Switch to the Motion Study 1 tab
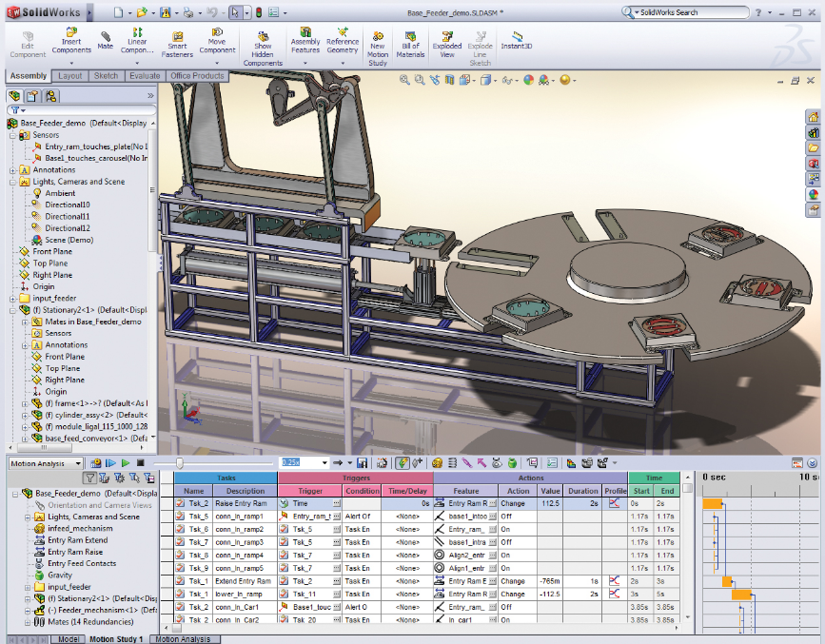Viewport: 825px width, 644px height. (117, 639)
